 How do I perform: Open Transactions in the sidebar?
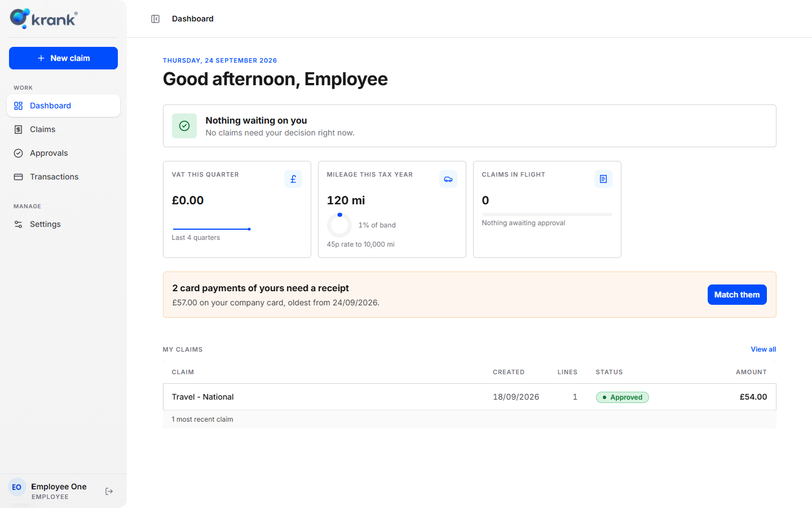point(63,177)
